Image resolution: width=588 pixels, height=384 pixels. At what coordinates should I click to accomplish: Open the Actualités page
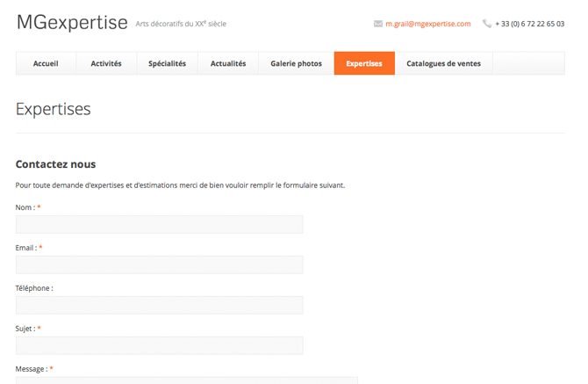228,63
